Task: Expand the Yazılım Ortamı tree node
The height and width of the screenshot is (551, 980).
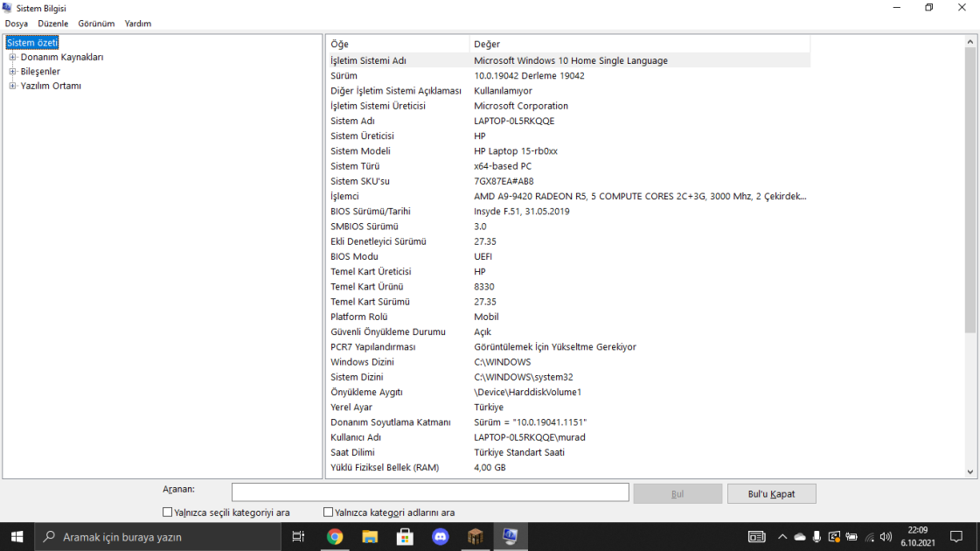Action: tap(12, 86)
